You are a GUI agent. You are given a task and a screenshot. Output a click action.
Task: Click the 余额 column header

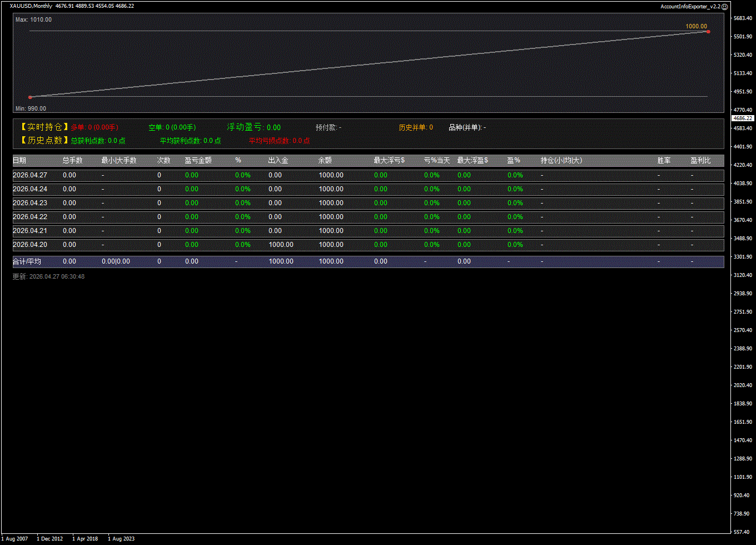325,161
